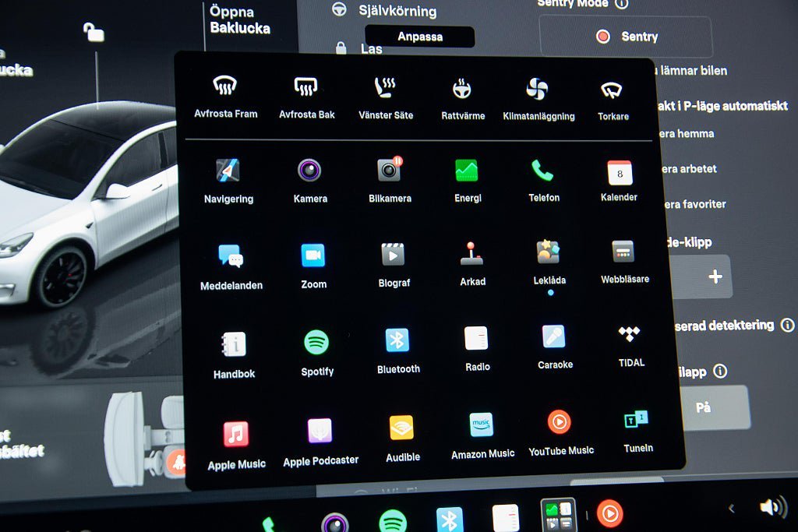Screen dimensions: 798x532
Task: Activate Vänster Säte seat heater
Action: pos(385,99)
